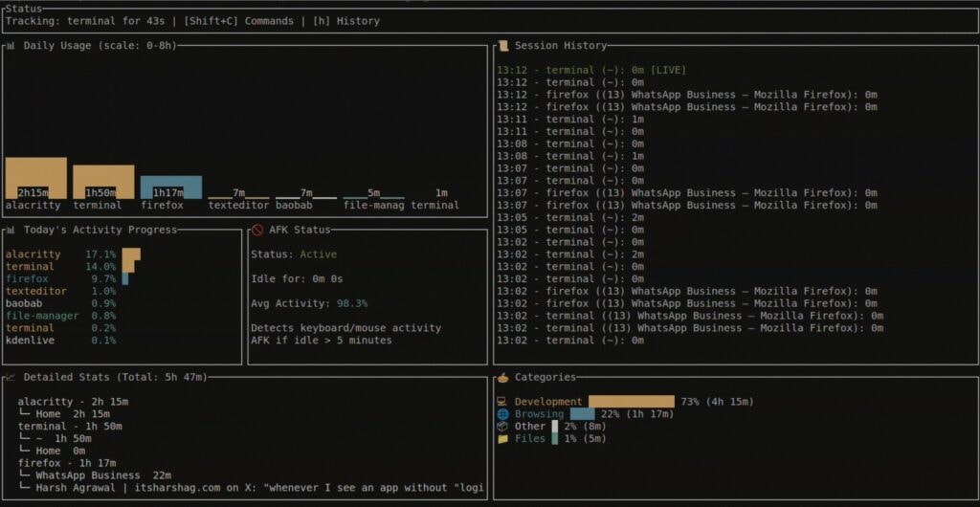This screenshot has width=980, height=507.
Task: Click the blue firefox 1h17m usage bar
Action: (x=170, y=187)
